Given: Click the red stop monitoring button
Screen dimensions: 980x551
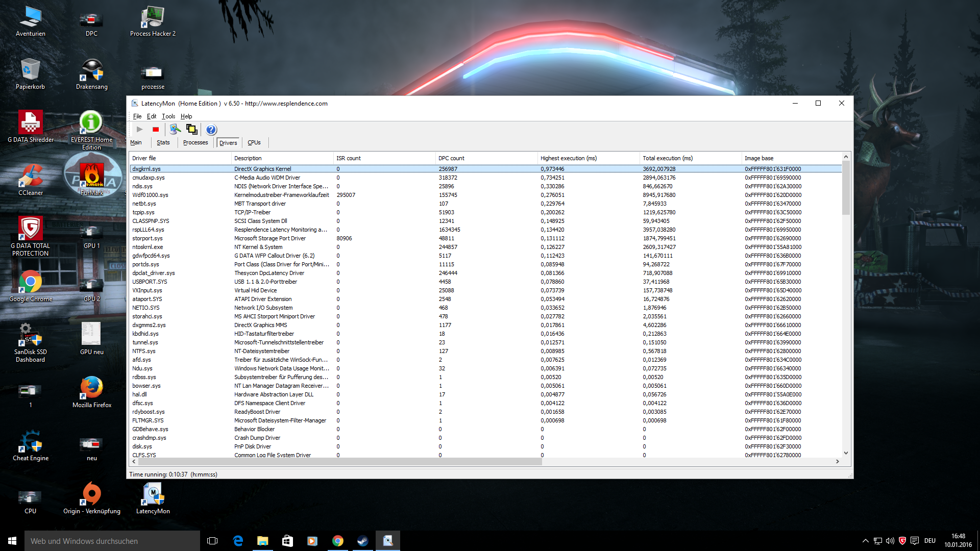Looking at the screenshot, I should (x=156, y=130).
